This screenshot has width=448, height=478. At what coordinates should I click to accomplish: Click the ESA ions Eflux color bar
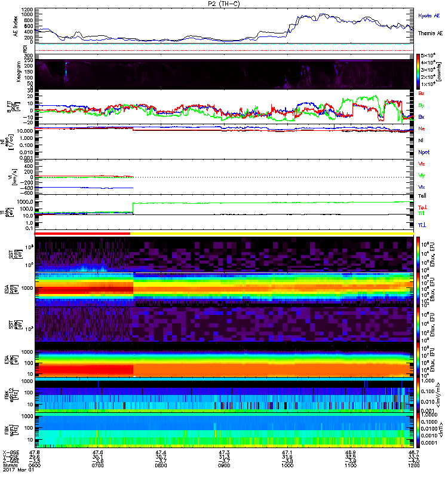tap(418, 290)
